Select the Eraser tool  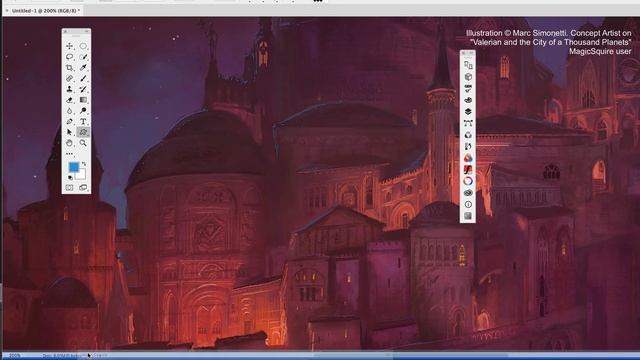[69, 100]
